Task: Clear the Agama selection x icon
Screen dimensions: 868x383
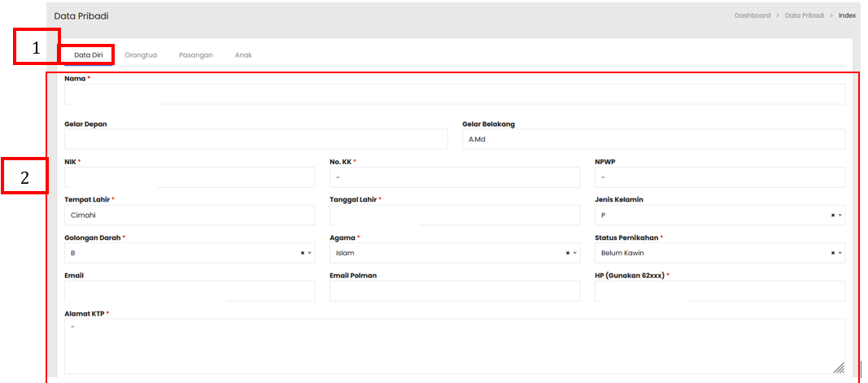Action: (x=567, y=253)
